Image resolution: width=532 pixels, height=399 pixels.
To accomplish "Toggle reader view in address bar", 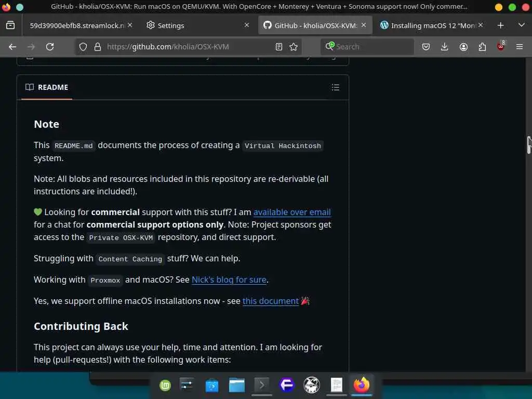I will coord(279,47).
